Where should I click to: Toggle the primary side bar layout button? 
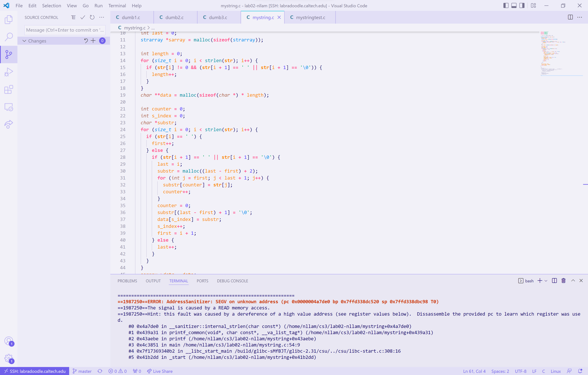point(506,6)
